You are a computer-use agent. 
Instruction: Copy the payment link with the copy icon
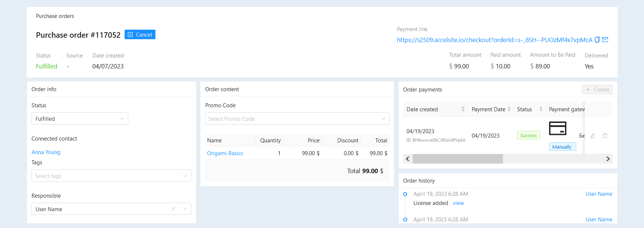coord(597,40)
